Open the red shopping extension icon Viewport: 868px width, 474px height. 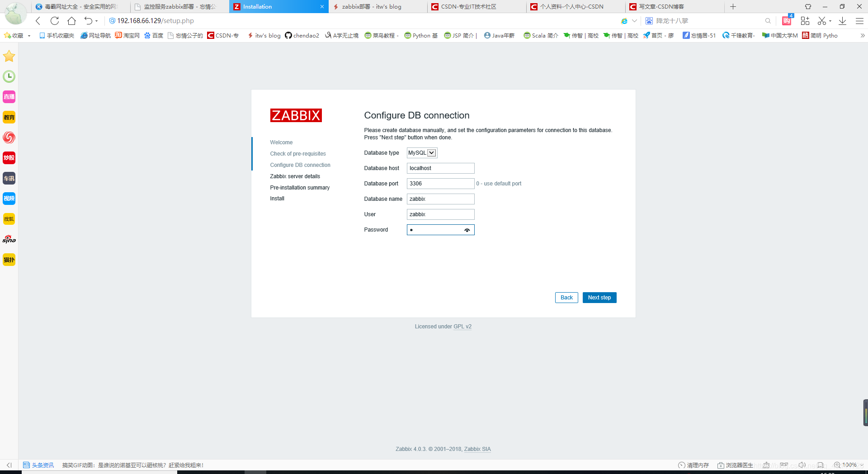coord(787,21)
